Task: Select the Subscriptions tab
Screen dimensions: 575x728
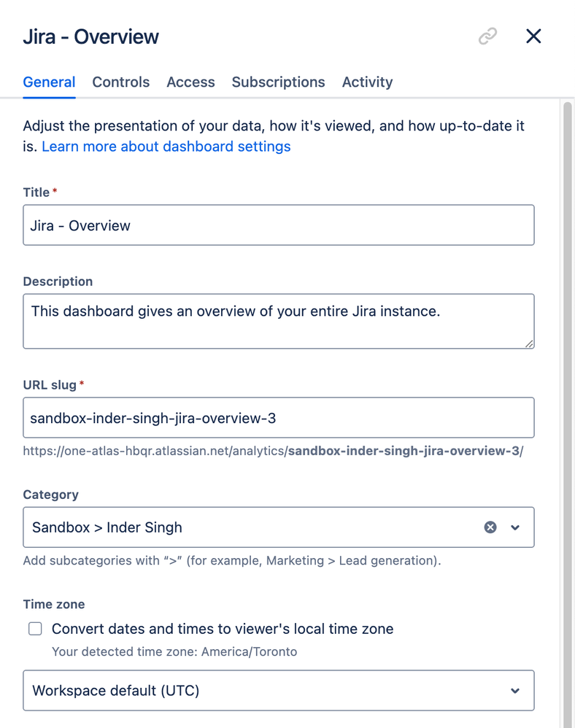Action: [278, 82]
